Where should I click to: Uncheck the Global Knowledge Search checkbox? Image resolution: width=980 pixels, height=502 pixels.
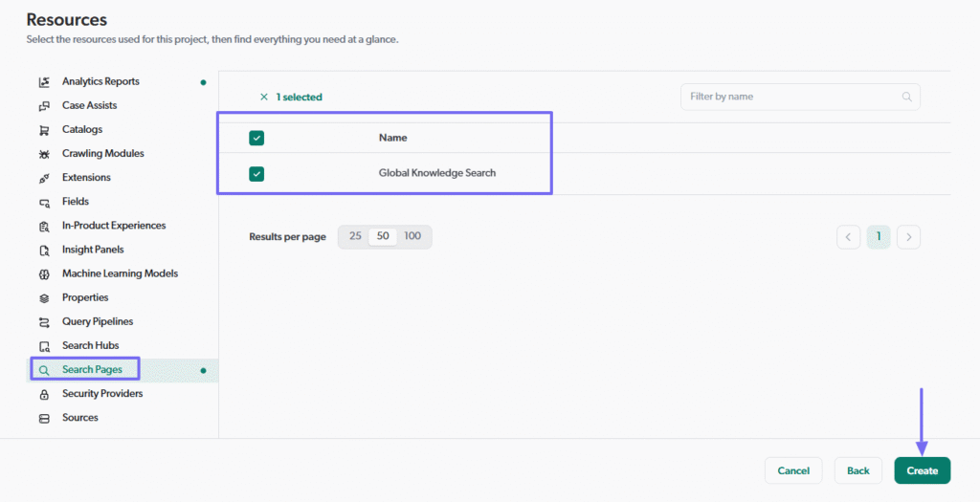[x=256, y=173]
